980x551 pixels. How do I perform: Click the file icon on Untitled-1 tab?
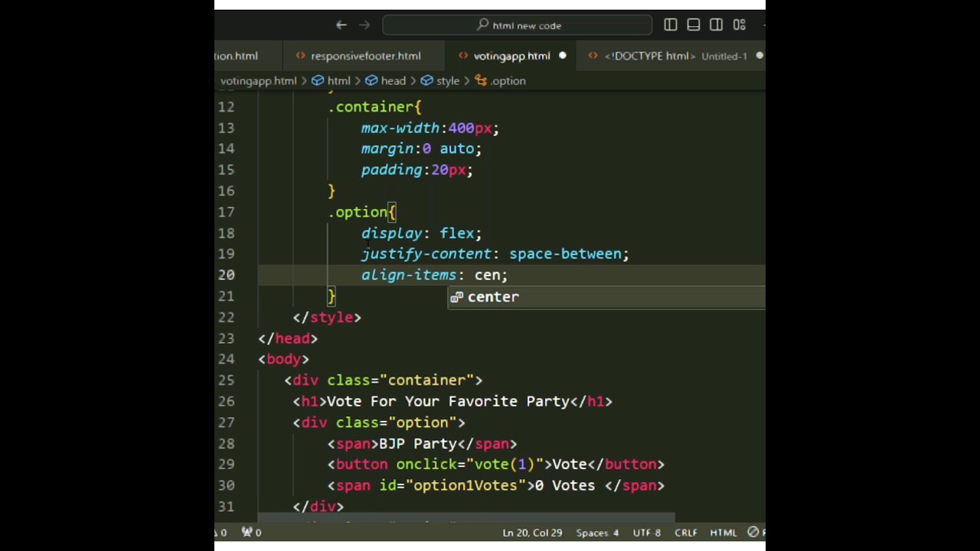(x=593, y=56)
